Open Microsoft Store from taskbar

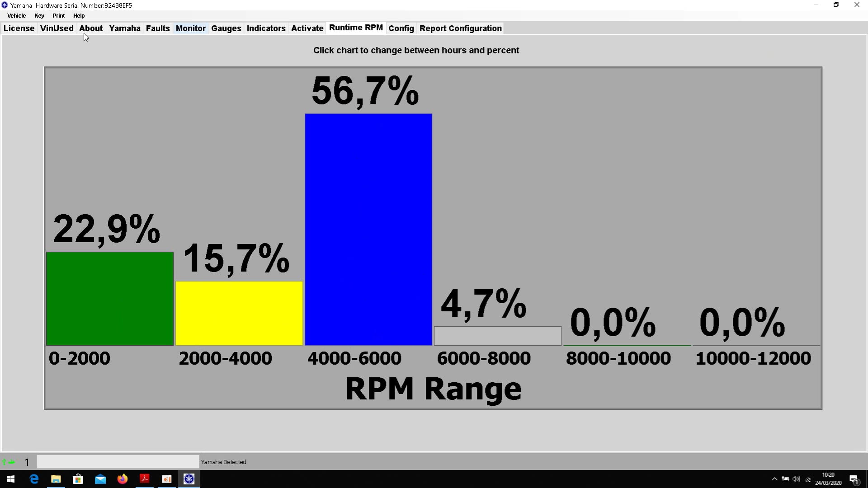[78, 479]
